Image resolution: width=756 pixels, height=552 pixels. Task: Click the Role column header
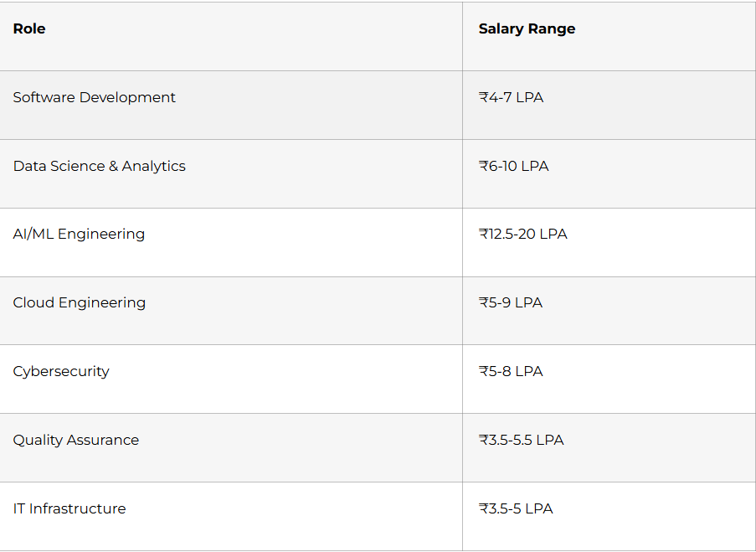click(x=29, y=29)
